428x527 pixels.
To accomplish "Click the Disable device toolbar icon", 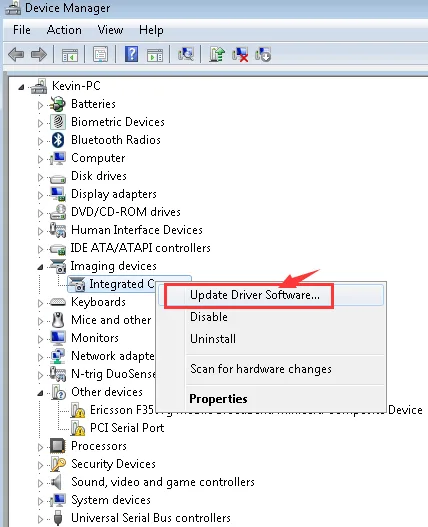I will 263,54.
